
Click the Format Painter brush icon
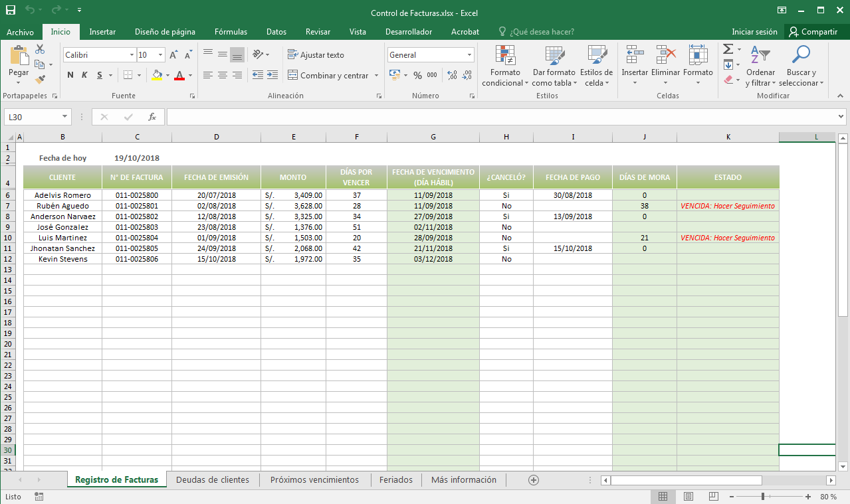(x=40, y=80)
